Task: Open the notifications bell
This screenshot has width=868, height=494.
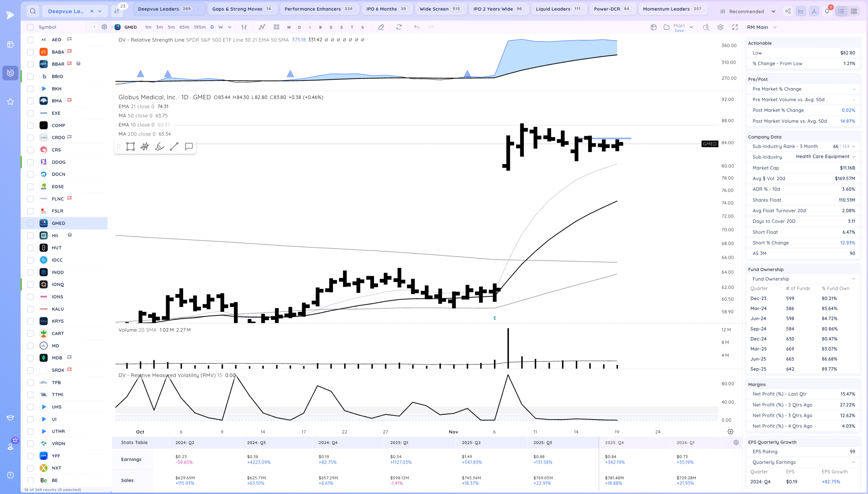Action: [827, 11]
